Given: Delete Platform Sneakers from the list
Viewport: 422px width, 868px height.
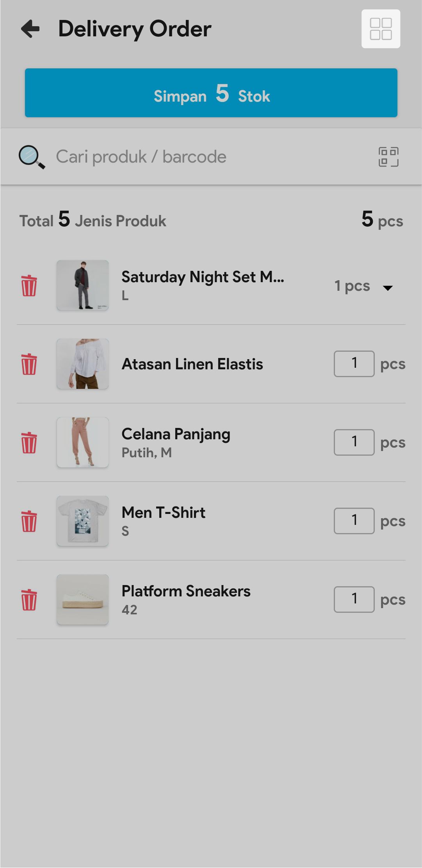Looking at the screenshot, I should [x=29, y=600].
